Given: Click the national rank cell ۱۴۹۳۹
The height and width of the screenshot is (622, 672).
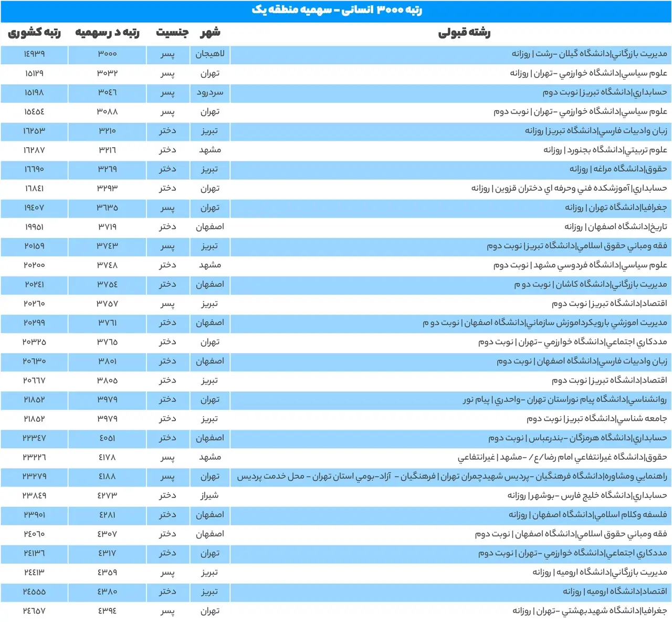Looking at the screenshot, I should [x=34, y=54].
